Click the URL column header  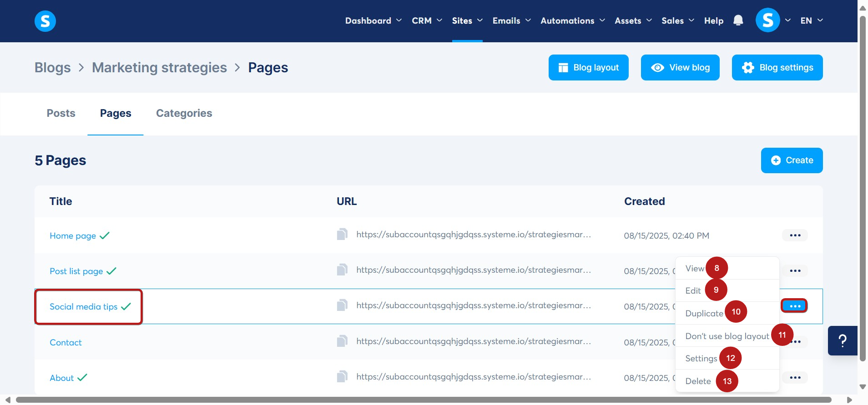pyautogui.click(x=347, y=201)
